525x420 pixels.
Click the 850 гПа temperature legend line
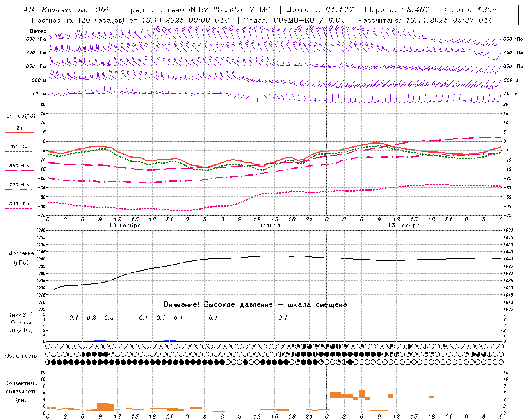click(x=18, y=170)
